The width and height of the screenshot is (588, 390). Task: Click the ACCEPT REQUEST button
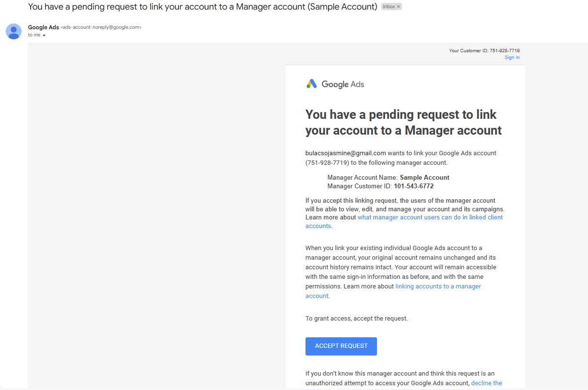(341, 346)
